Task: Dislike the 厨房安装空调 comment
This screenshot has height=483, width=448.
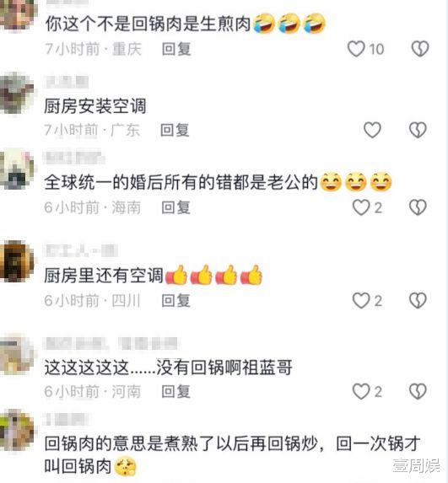Action: (418, 130)
